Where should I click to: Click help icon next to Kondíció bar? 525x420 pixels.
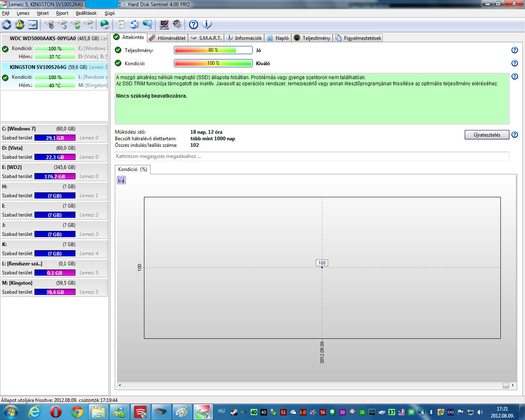pyautogui.click(x=515, y=63)
